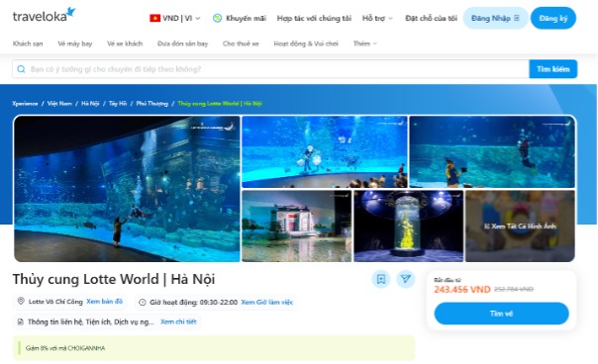
Task: Click Thủy cung Lotte World breadcrumb
Action: (220, 103)
